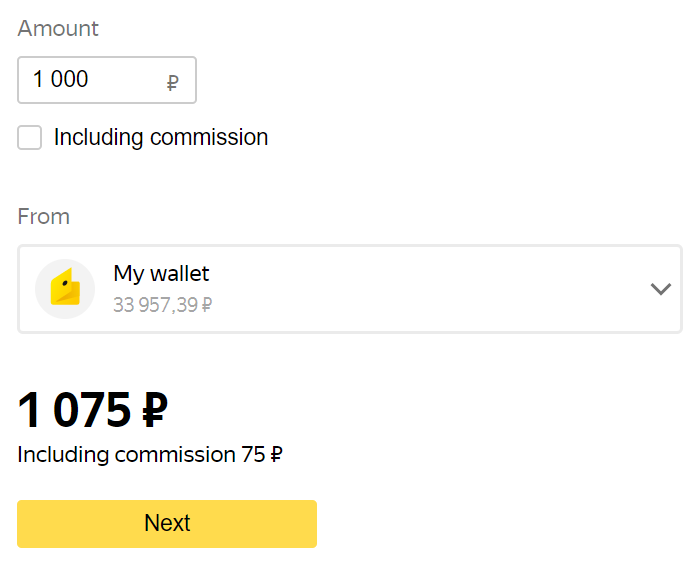
Task: Focus the Amount input field
Action: 107,80
